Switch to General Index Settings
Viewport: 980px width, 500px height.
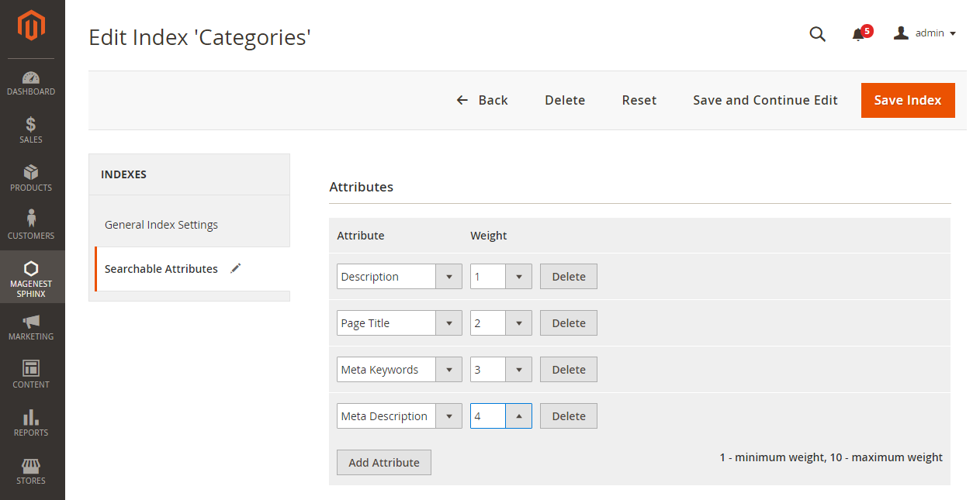point(161,224)
